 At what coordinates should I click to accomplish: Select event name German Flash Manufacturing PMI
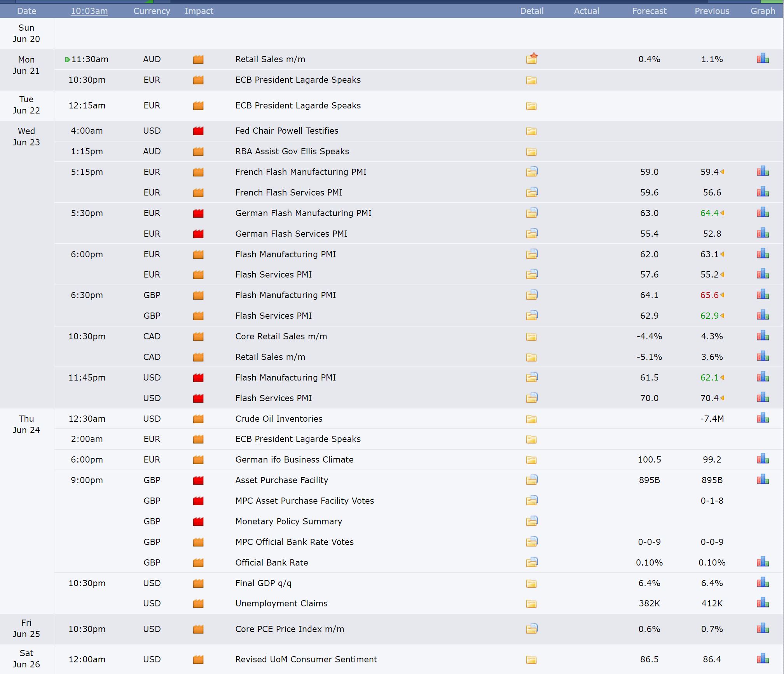point(303,213)
